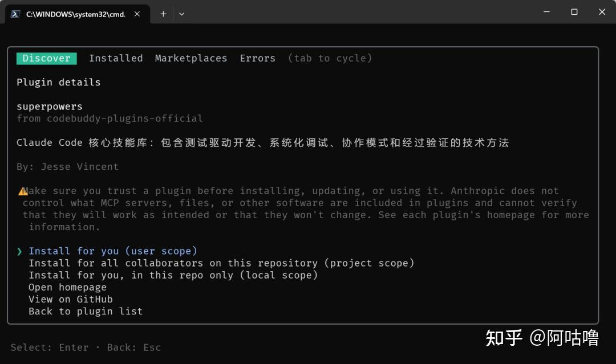This screenshot has width=616, height=364.
Task: Minimize the terminal window
Action: click(x=546, y=12)
